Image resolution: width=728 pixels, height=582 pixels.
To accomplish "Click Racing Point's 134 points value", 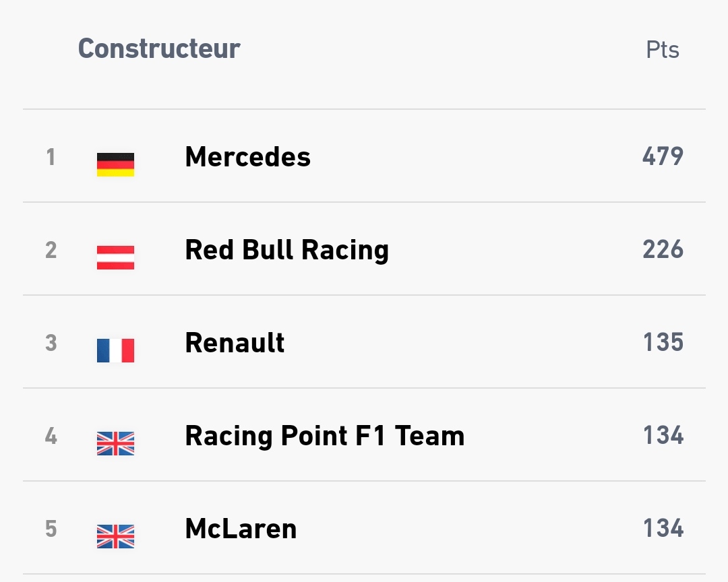I will 663,435.
